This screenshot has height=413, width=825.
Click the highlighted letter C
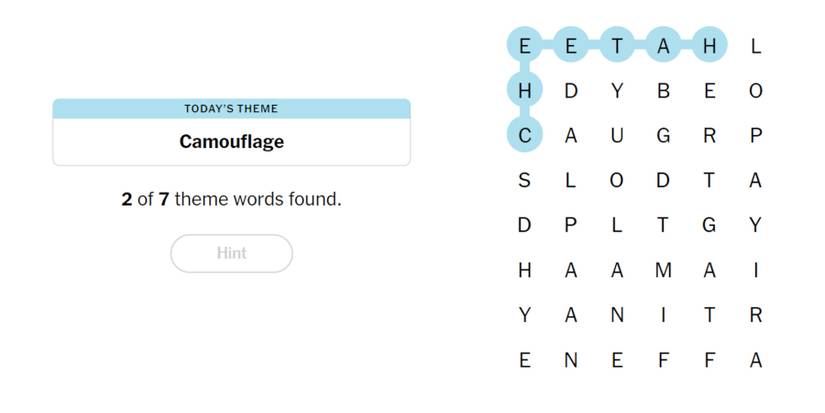(x=524, y=136)
